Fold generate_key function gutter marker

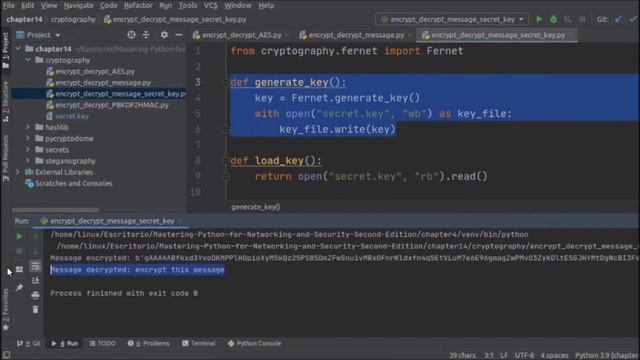click(226, 82)
